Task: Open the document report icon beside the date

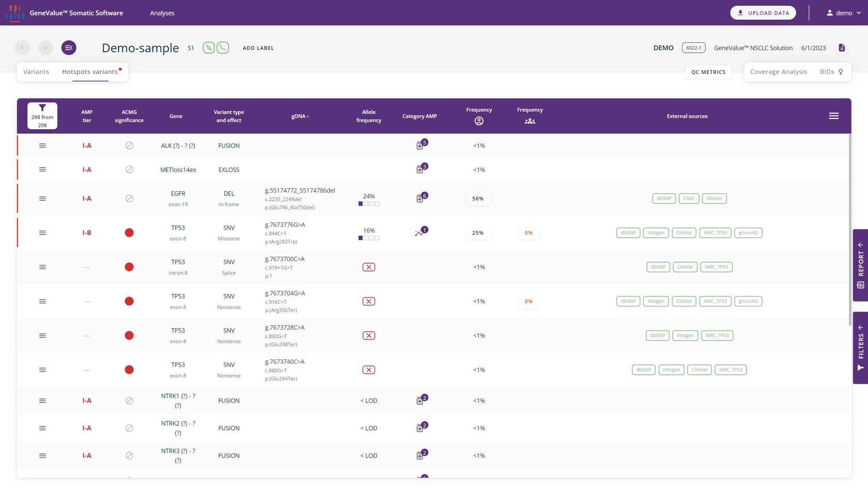Action: click(x=842, y=48)
